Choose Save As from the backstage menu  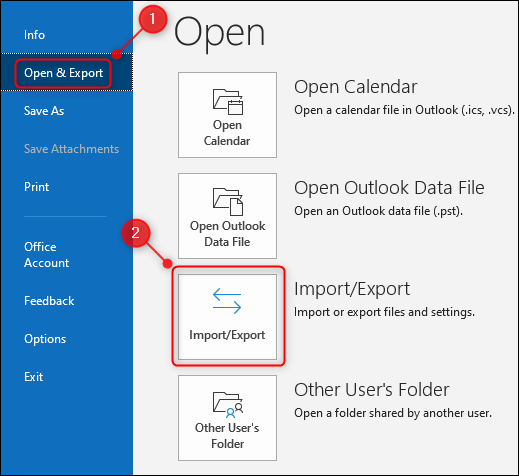click(x=44, y=111)
